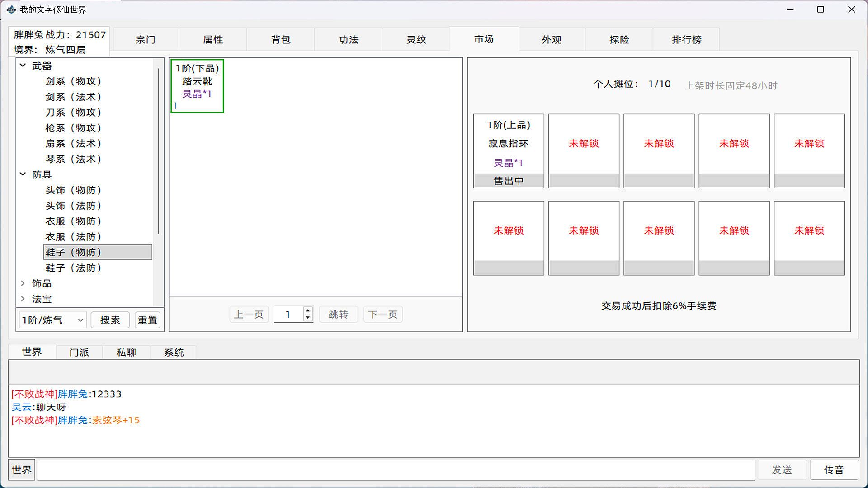The width and height of the screenshot is (868, 488).
Task: Collapse the 武器 tree category
Action: coord(23,66)
